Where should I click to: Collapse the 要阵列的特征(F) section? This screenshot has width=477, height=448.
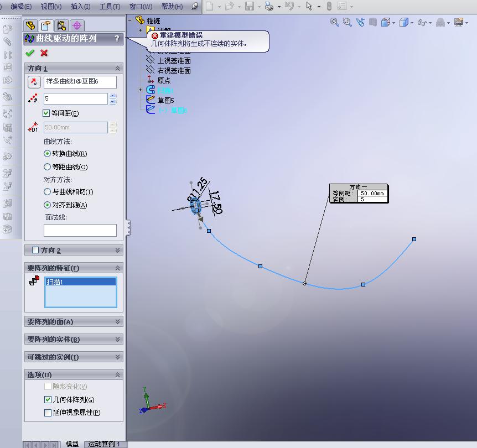click(x=117, y=268)
